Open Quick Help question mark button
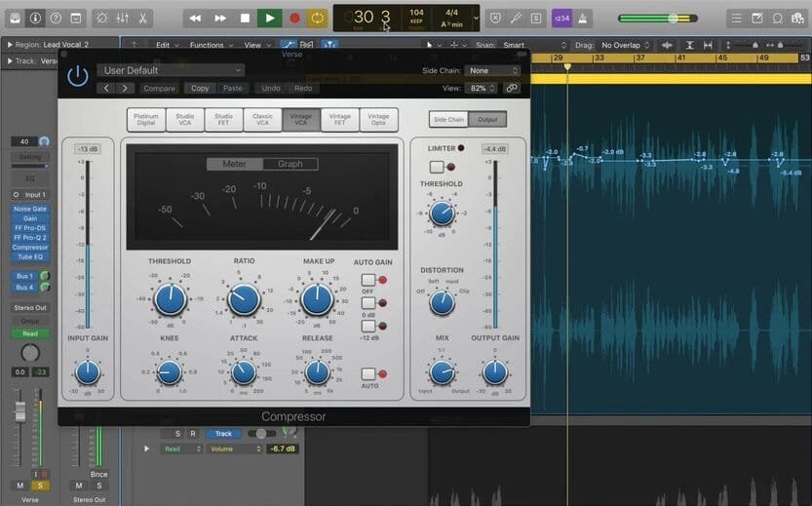This screenshot has width=812, height=506. pyautogui.click(x=56, y=19)
